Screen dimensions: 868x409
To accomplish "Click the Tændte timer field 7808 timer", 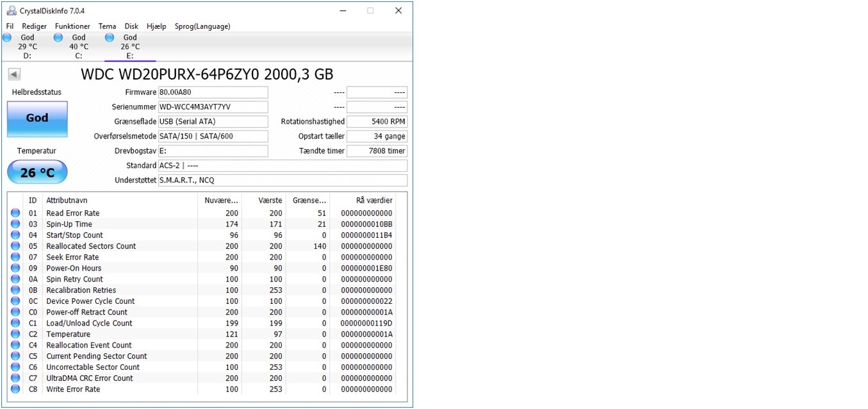I will point(377,151).
